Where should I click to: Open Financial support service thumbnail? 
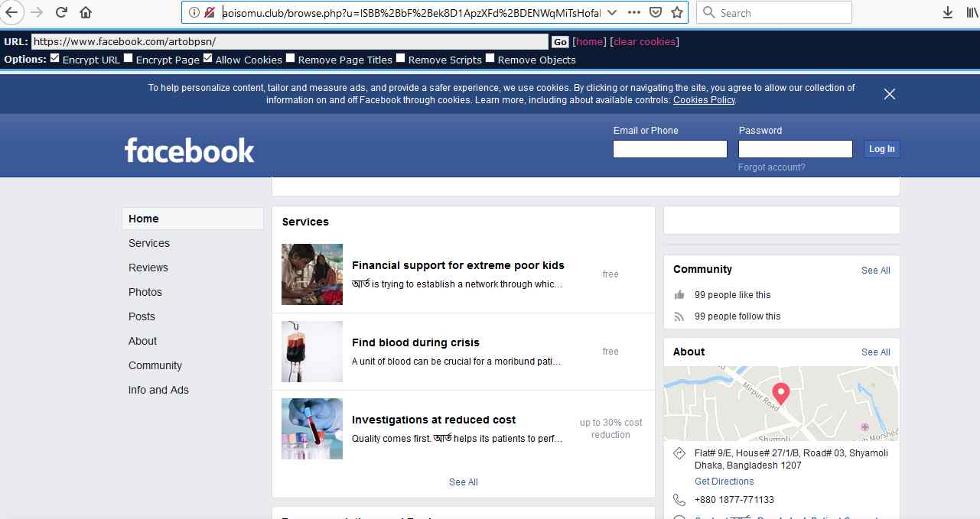312,274
